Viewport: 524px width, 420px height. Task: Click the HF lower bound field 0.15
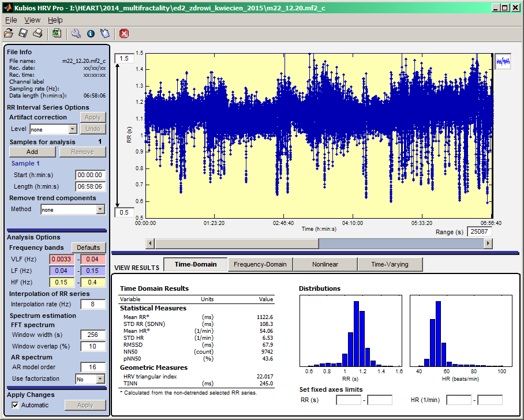[62, 282]
